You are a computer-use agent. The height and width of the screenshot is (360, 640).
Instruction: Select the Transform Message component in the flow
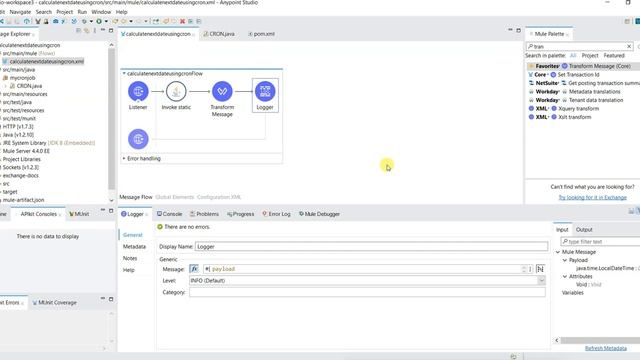[222, 91]
